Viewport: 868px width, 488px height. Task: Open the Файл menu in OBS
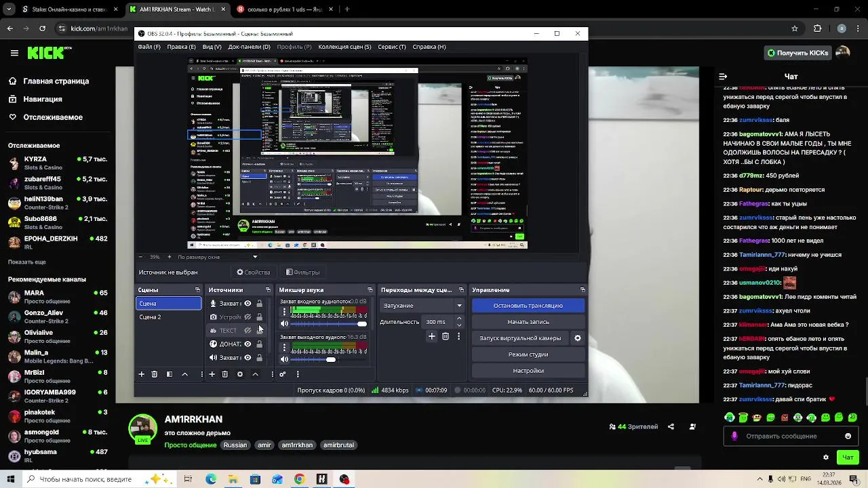(149, 47)
